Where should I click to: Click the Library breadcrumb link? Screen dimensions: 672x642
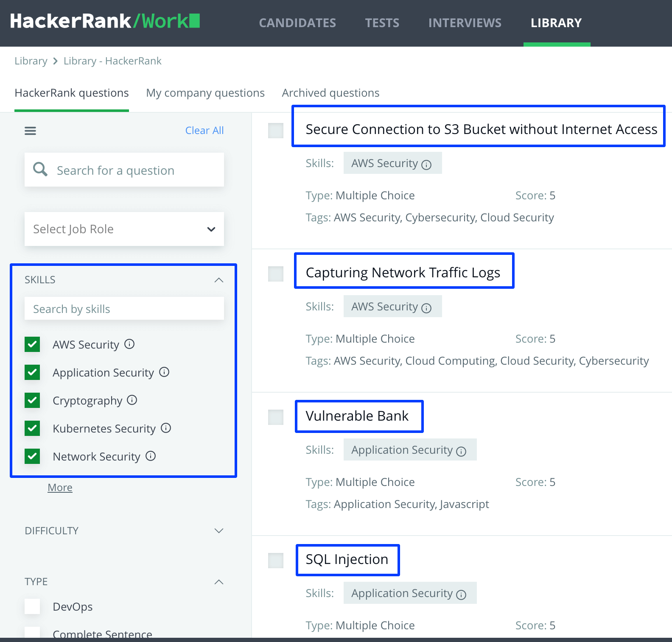point(31,61)
